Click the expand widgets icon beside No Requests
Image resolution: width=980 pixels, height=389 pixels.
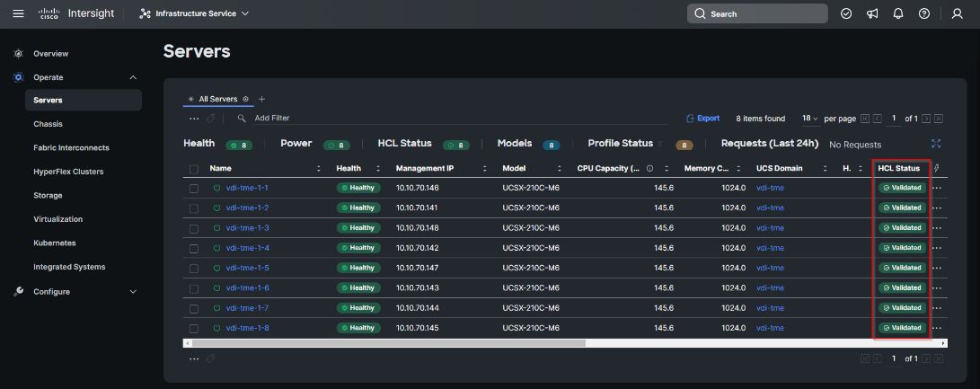click(936, 144)
